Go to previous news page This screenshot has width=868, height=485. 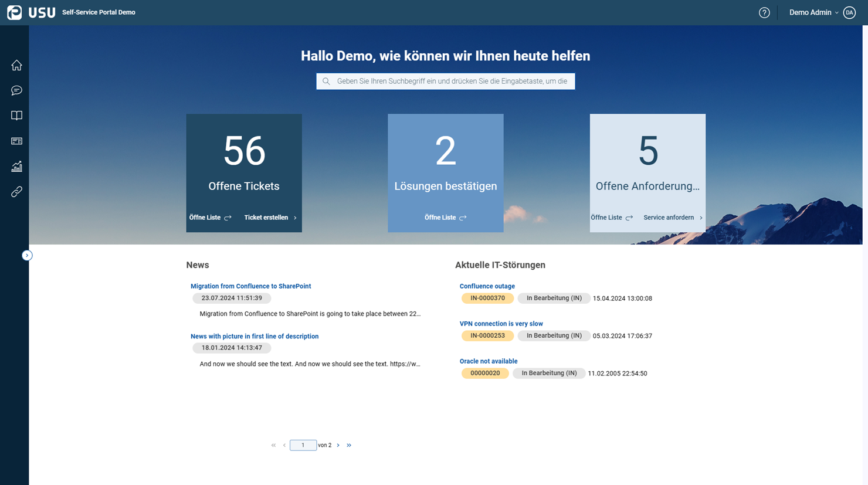tap(284, 445)
